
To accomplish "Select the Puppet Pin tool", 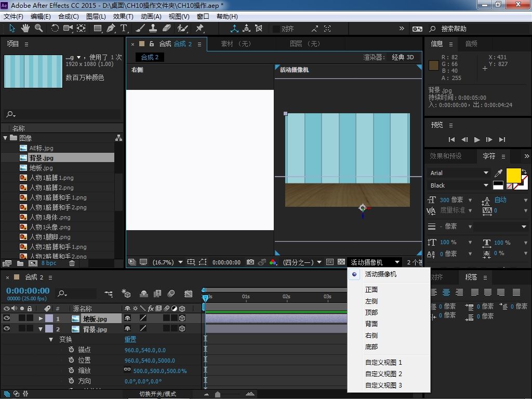I will point(199,29).
